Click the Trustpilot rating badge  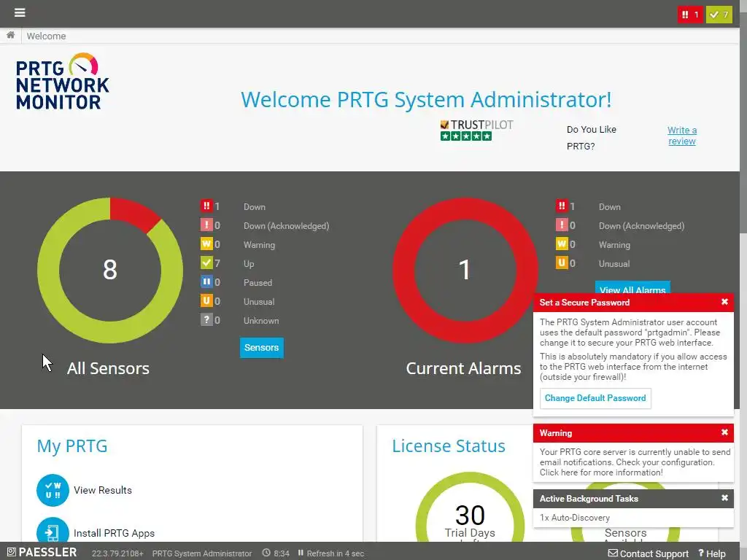476,130
